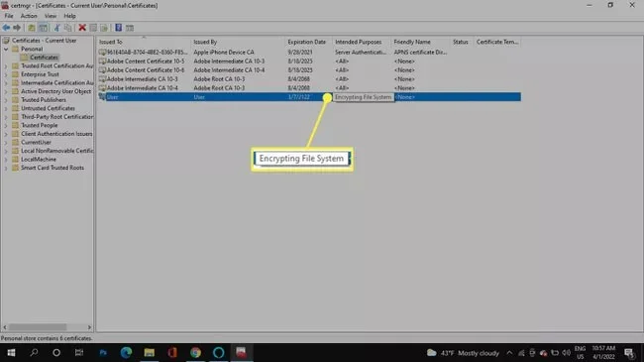644x362 pixels.
Task: Open Cortana circle on the taskbar
Action: coord(56,353)
